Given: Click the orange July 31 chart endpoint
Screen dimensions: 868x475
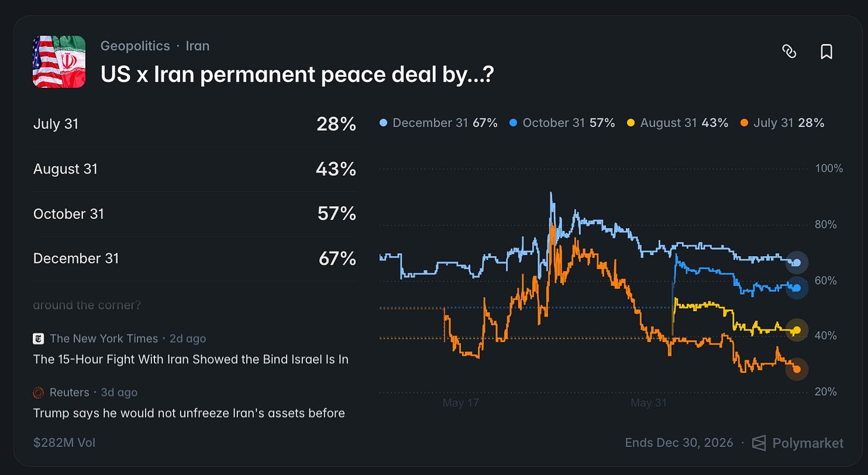Looking at the screenshot, I should (796, 370).
